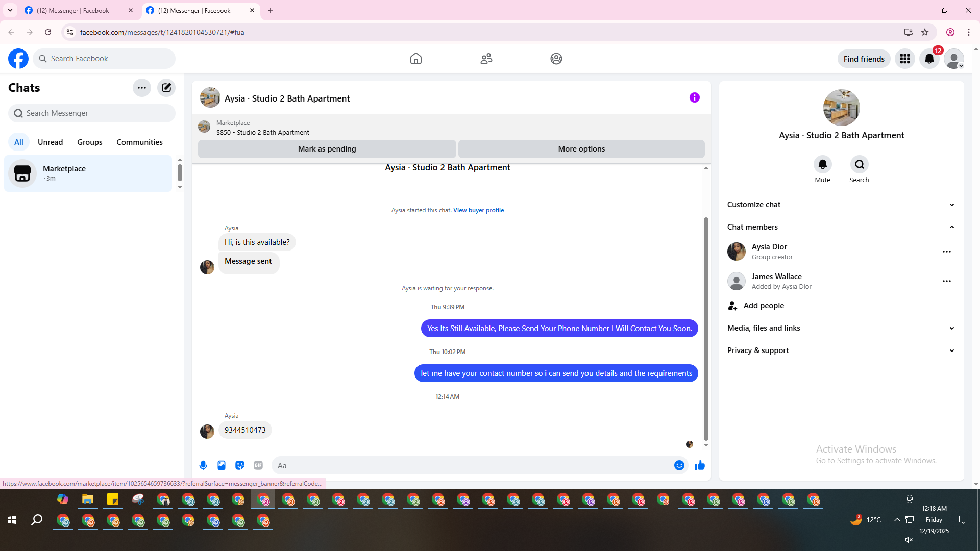This screenshot has width=980, height=551.
Task: Mute this conversation
Action: [822, 165]
